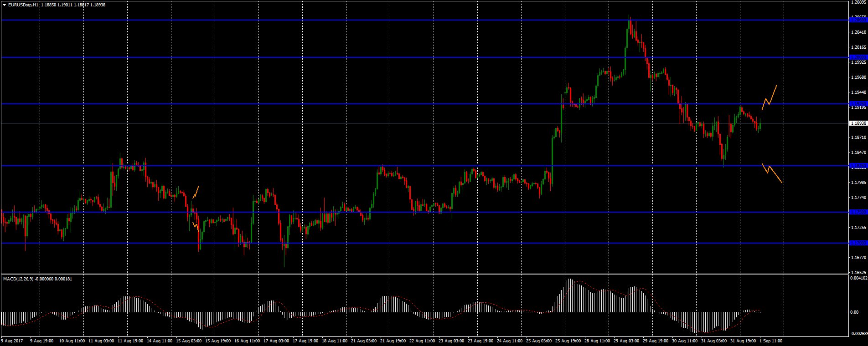
Task: Select the 1.18250 blue price label
Action: [x=858, y=166]
